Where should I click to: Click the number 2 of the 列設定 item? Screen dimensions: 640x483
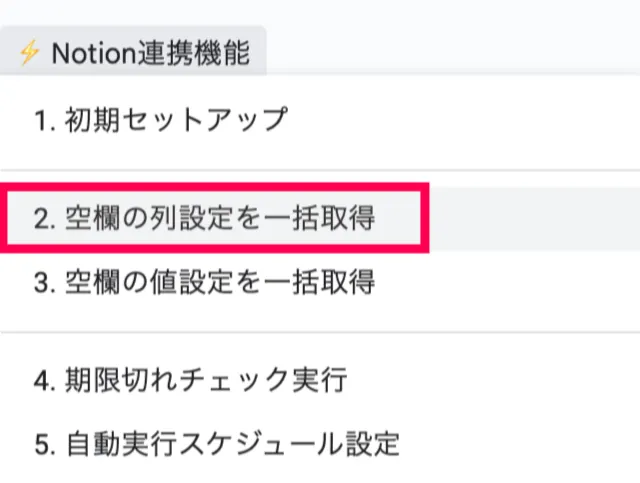(41, 219)
